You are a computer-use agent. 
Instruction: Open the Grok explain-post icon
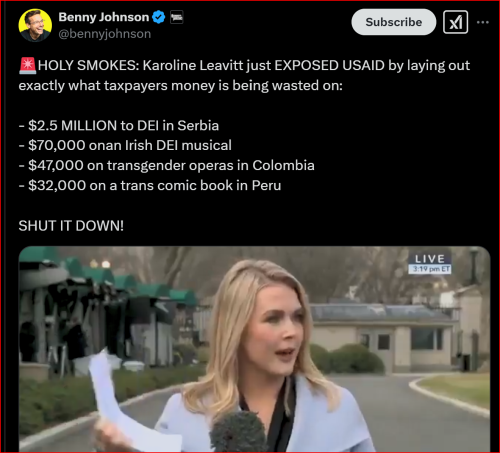(x=455, y=22)
